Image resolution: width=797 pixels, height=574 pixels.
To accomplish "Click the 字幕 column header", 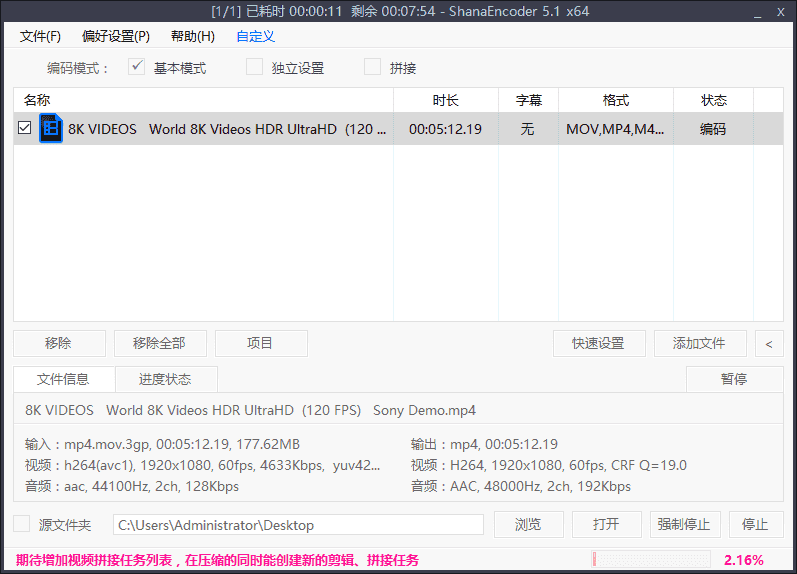I will 529,100.
